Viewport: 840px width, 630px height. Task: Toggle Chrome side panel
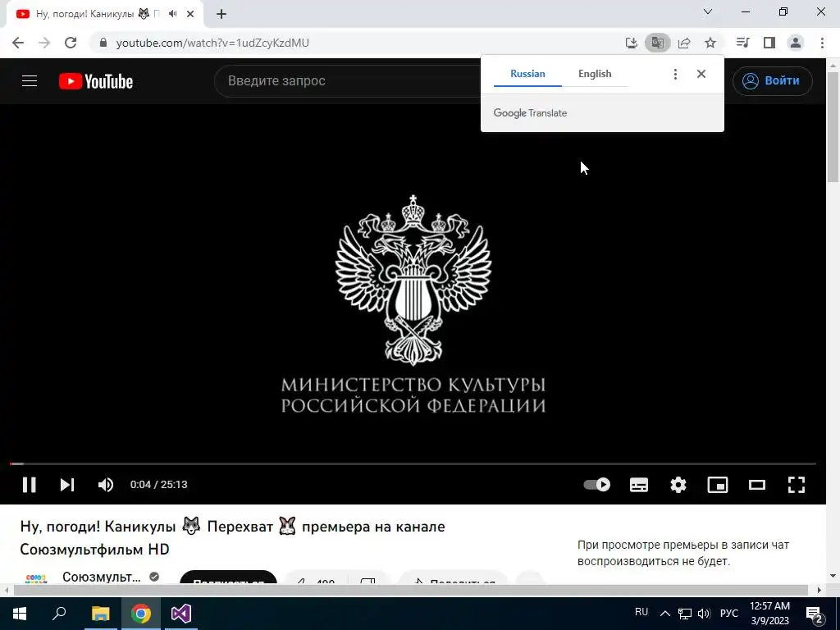[769, 43]
